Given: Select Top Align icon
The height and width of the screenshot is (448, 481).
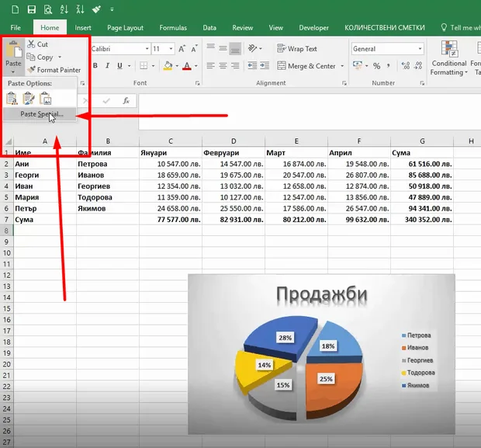Looking at the screenshot, I should pyautogui.click(x=210, y=48).
